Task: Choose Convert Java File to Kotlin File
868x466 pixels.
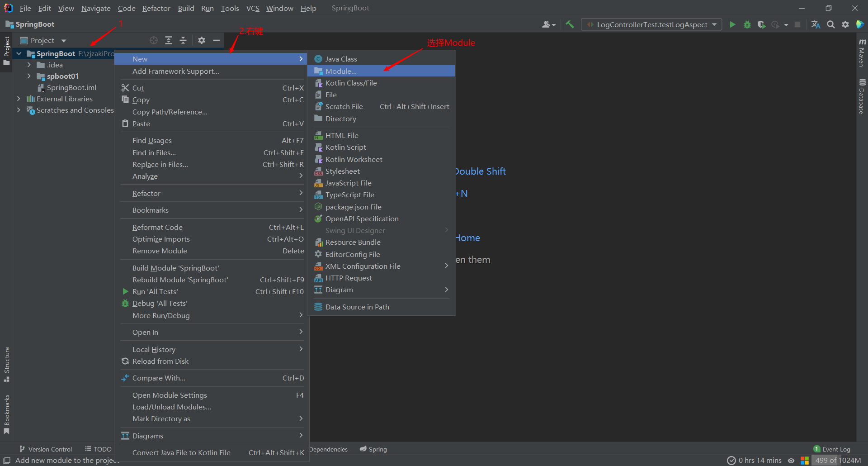Action: (212, 452)
